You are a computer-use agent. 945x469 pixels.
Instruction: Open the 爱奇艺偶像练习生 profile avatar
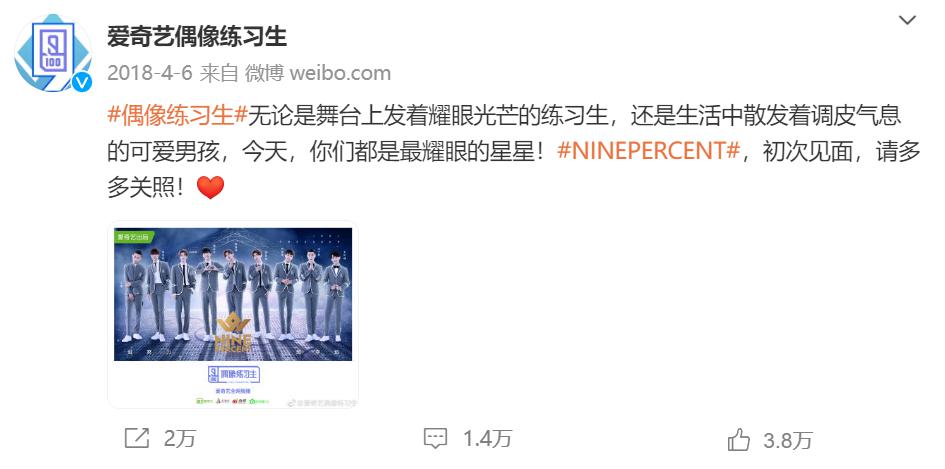(53, 53)
